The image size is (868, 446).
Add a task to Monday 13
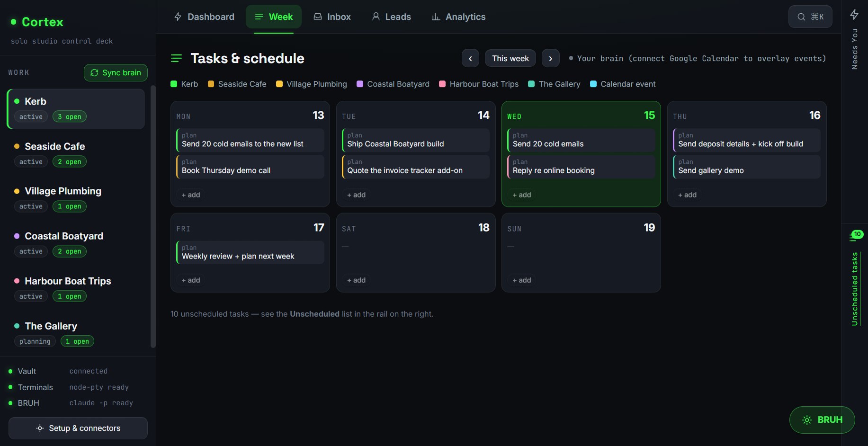click(191, 195)
